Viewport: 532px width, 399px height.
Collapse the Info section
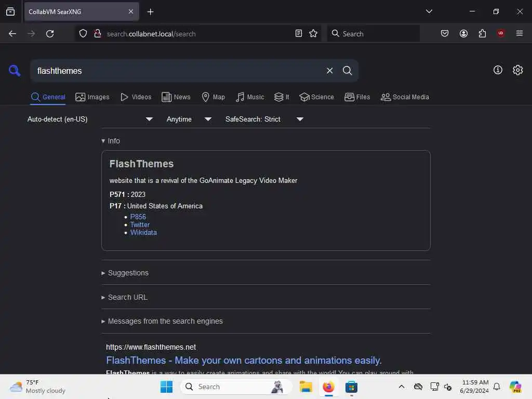tap(111, 141)
